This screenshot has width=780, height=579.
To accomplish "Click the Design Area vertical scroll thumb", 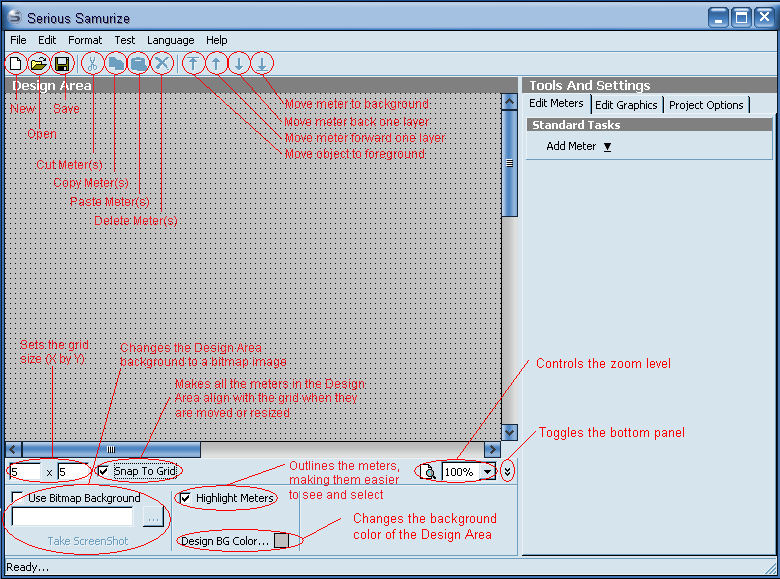I will pos(509,163).
